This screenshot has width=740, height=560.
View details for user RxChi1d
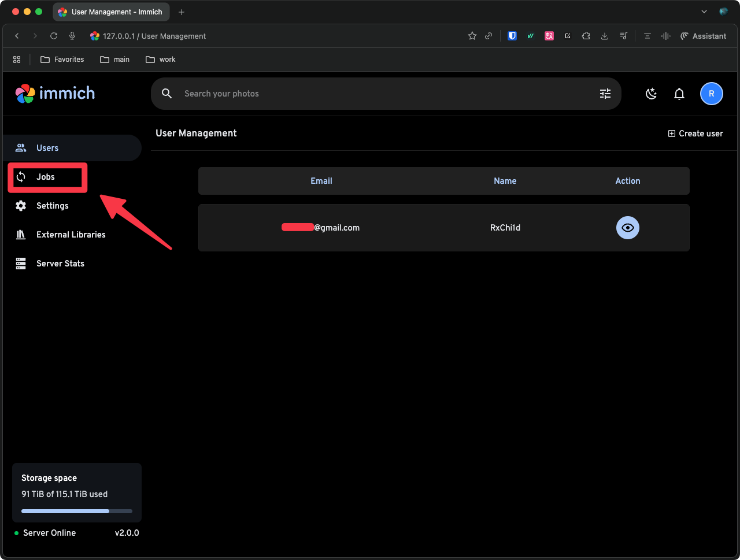627,228
